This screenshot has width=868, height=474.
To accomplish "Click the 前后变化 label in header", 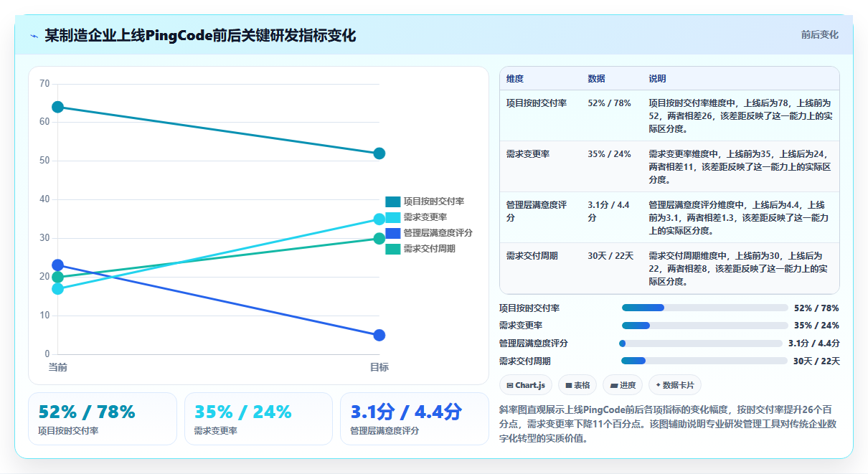I will (x=820, y=35).
